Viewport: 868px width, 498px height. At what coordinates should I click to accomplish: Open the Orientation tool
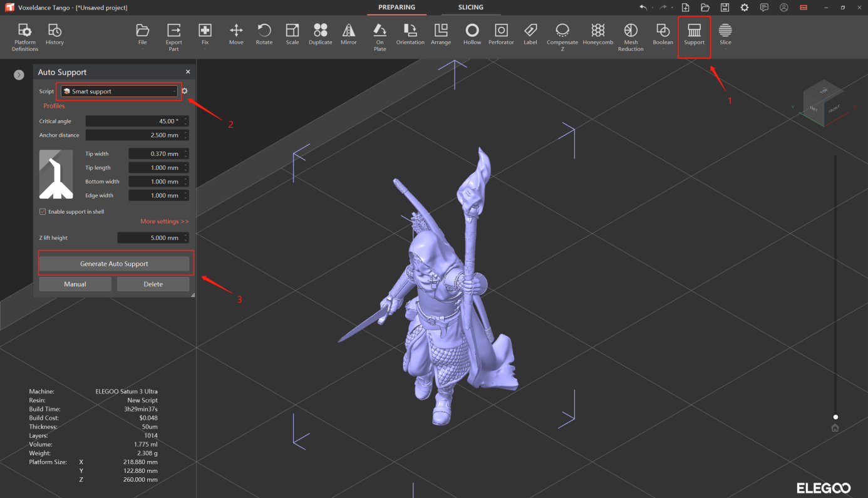point(410,34)
